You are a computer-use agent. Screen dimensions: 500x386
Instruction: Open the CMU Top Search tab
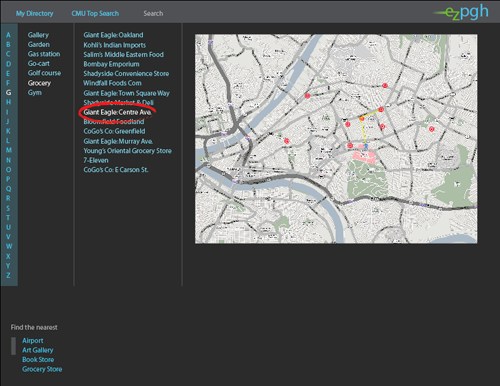tap(95, 14)
